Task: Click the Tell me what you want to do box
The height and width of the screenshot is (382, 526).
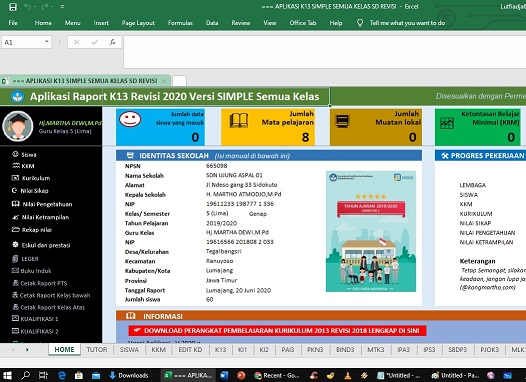Action: pos(407,23)
